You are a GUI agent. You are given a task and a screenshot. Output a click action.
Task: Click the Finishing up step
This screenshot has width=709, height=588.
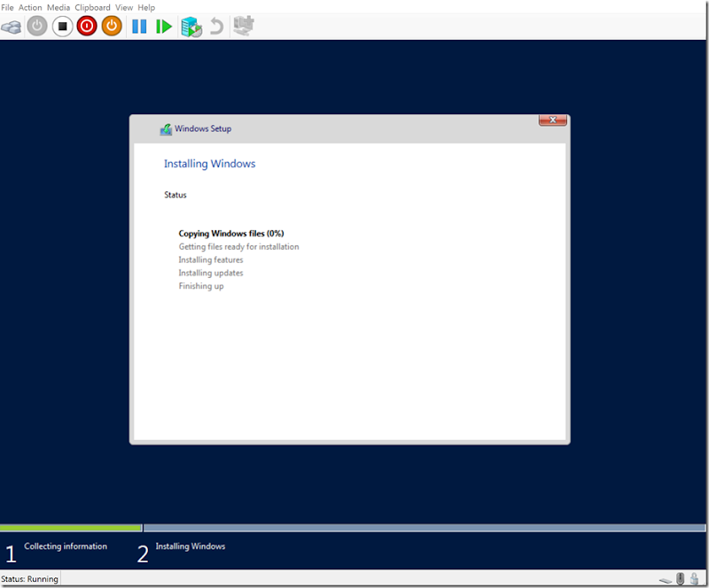[201, 286]
